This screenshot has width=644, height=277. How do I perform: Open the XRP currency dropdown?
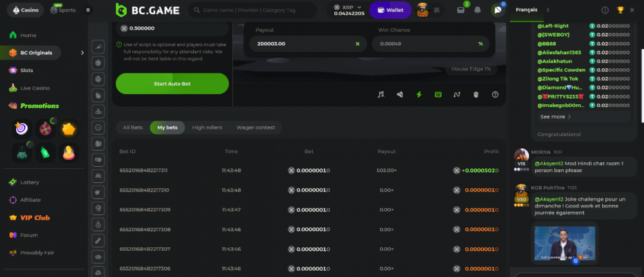[x=348, y=10]
